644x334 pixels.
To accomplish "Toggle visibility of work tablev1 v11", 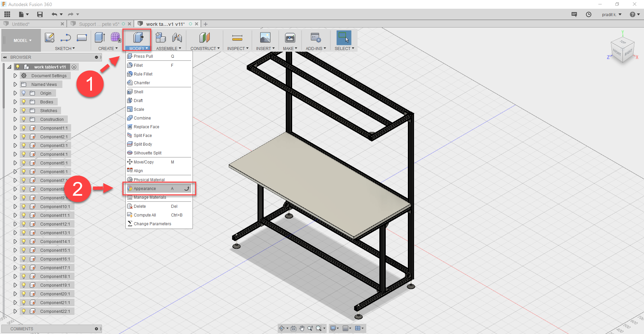I will 17,67.
